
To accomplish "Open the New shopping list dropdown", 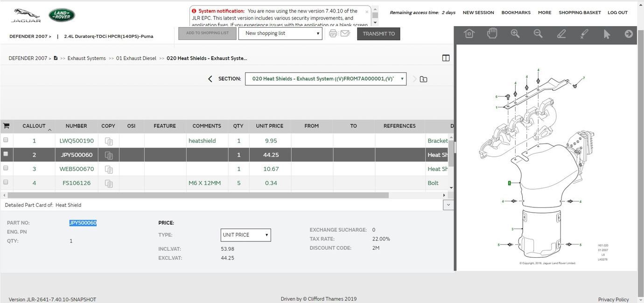I will click(x=280, y=33).
